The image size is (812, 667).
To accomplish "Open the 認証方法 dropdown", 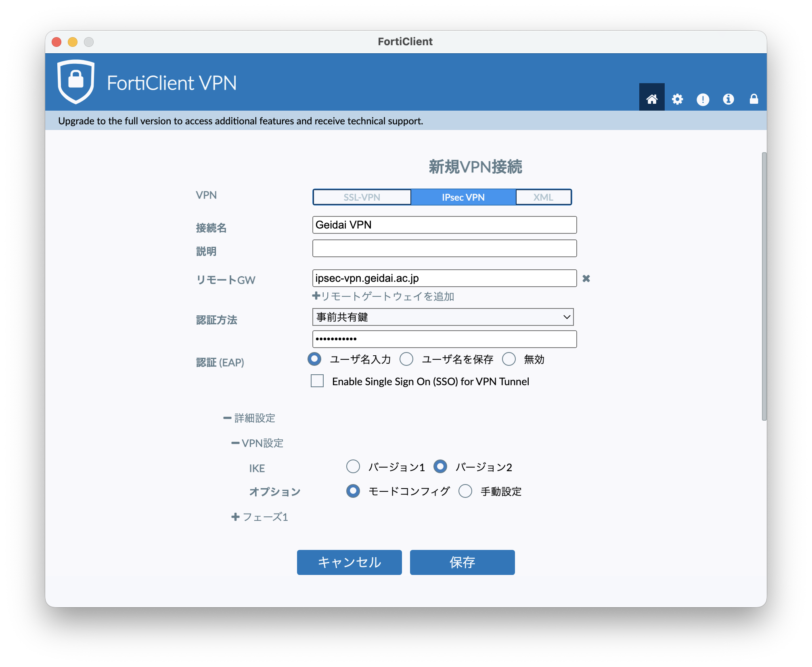I will tap(443, 317).
